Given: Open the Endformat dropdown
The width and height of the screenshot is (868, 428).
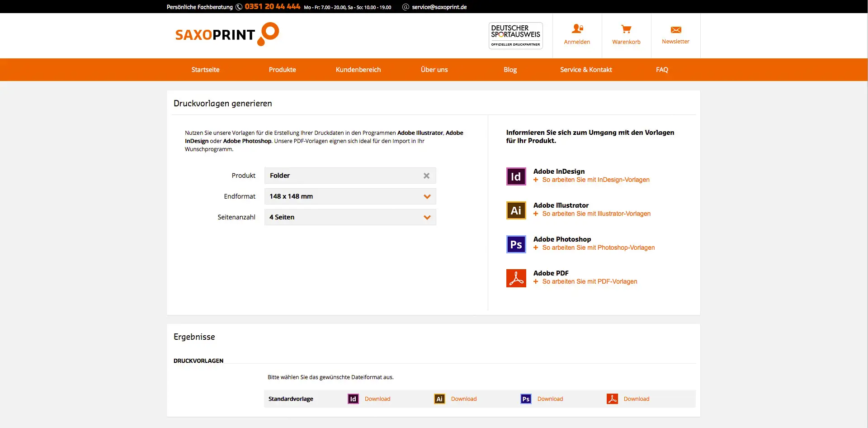Looking at the screenshot, I should tap(350, 196).
